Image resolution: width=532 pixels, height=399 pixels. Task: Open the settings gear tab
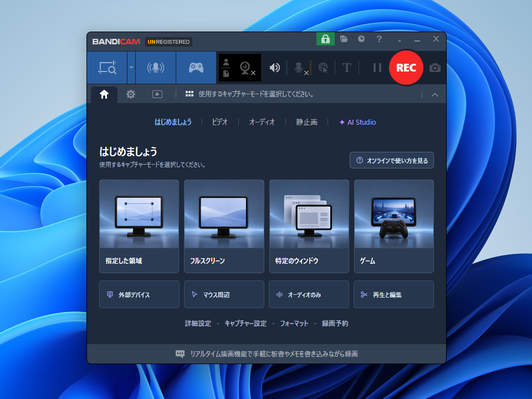131,94
